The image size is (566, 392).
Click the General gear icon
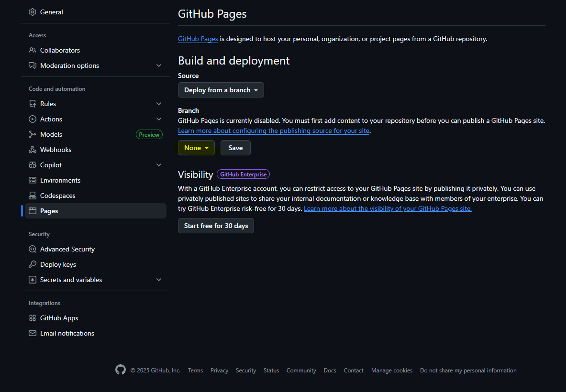click(x=33, y=12)
